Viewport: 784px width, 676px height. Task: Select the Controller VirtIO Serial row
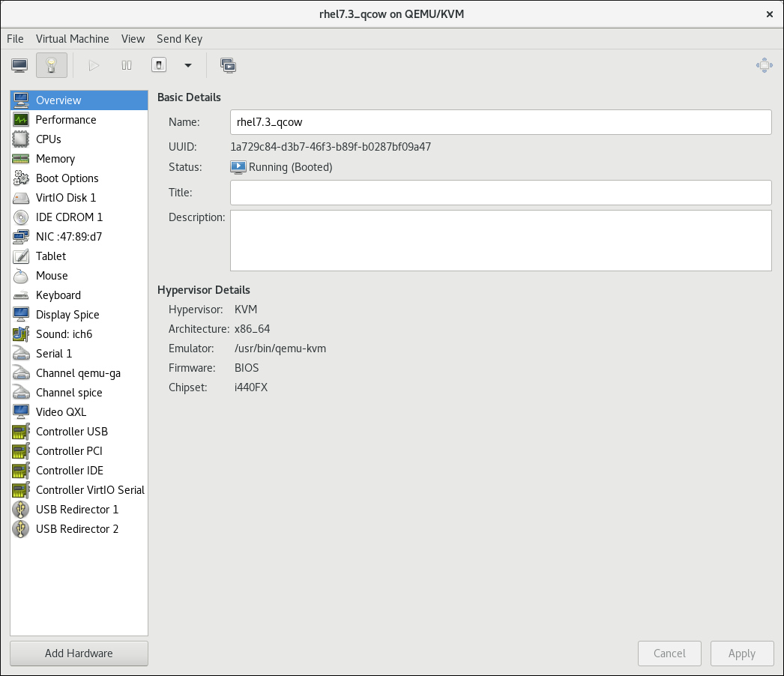tap(79, 490)
